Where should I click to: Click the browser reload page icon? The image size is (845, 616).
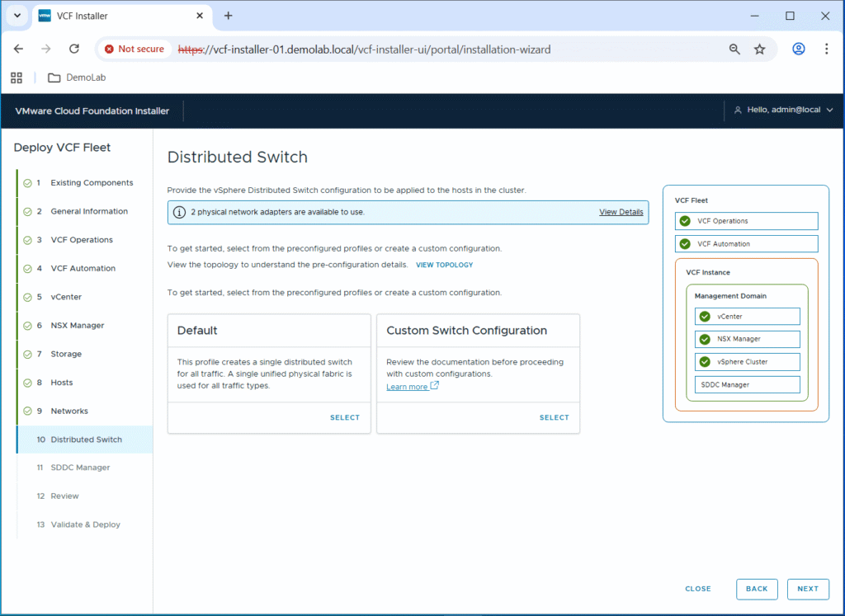[73, 49]
